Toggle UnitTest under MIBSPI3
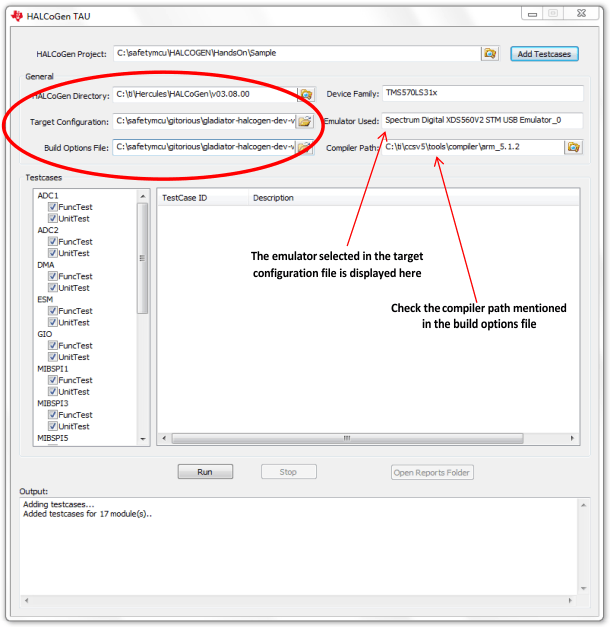The height and width of the screenshot is (627, 610). click(52, 426)
